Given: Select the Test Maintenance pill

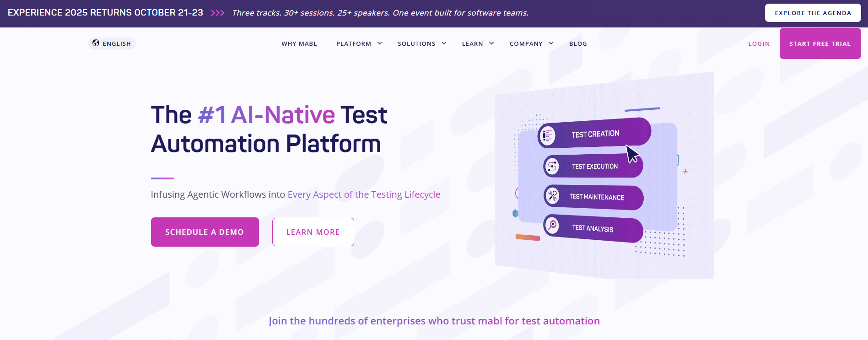Looking at the screenshot, I should point(593,197).
